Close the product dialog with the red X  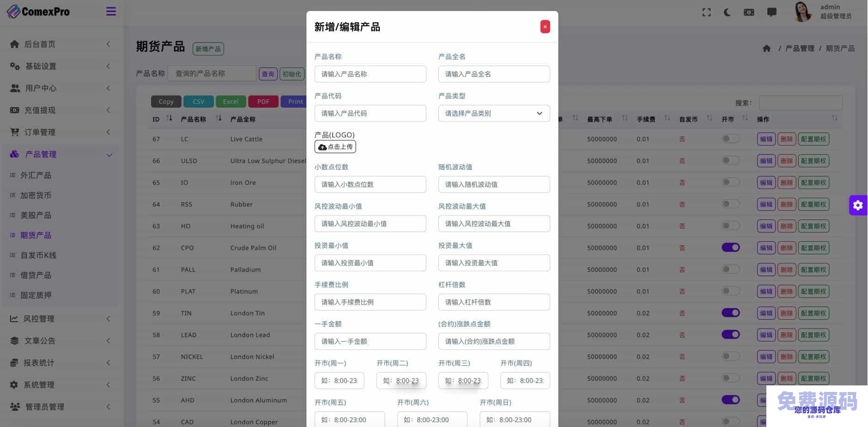[545, 27]
